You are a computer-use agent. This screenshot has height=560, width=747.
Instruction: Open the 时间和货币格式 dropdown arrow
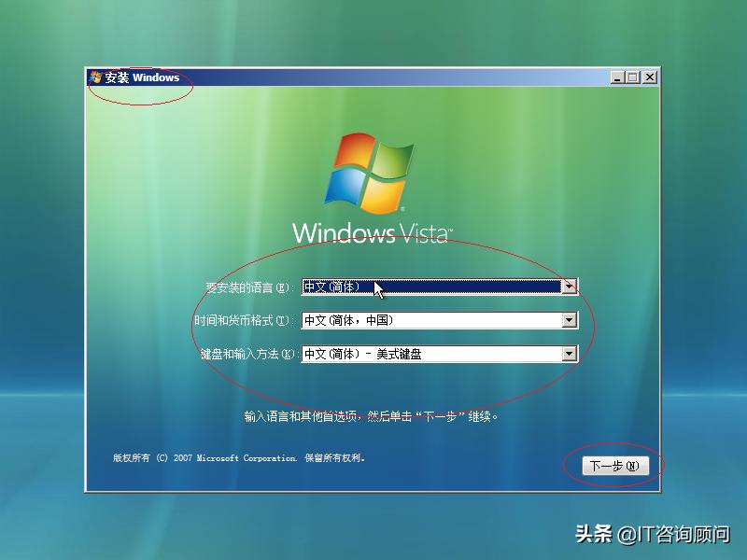click(x=571, y=320)
